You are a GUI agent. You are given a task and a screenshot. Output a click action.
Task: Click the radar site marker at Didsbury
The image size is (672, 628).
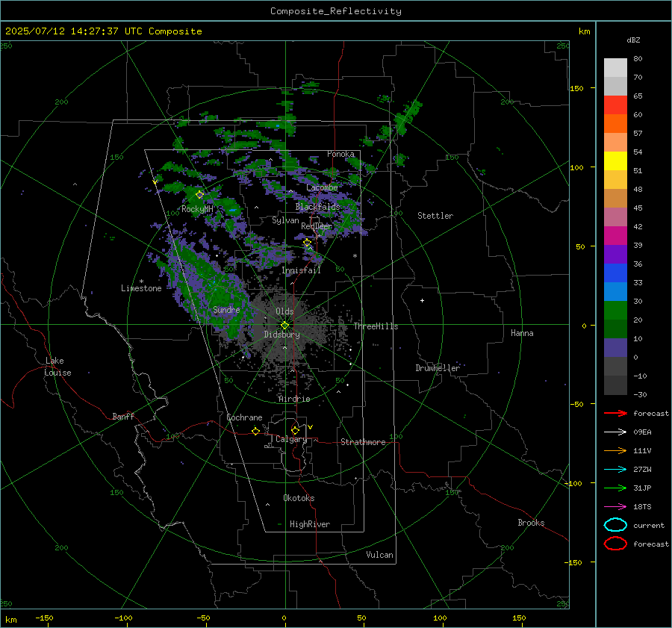pos(284,325)
